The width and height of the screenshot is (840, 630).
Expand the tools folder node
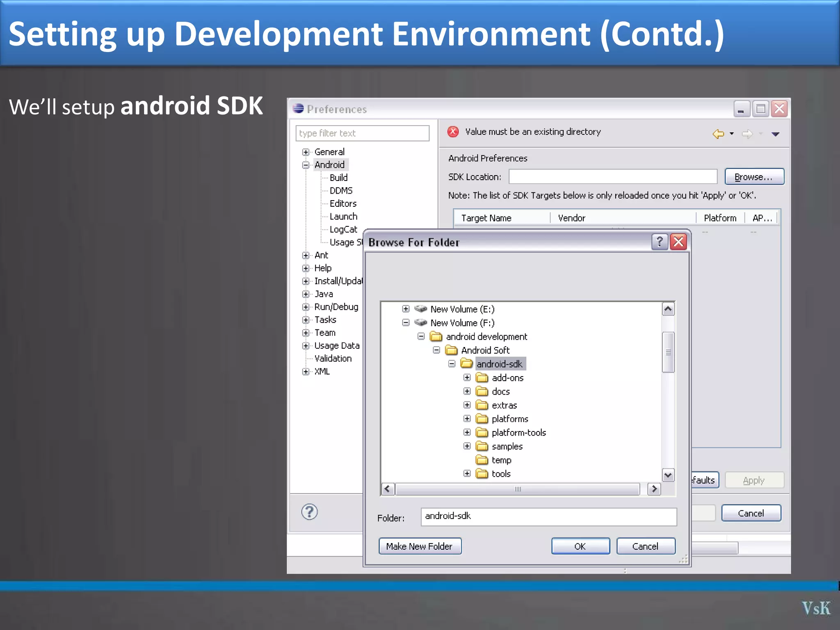(467, 473)
